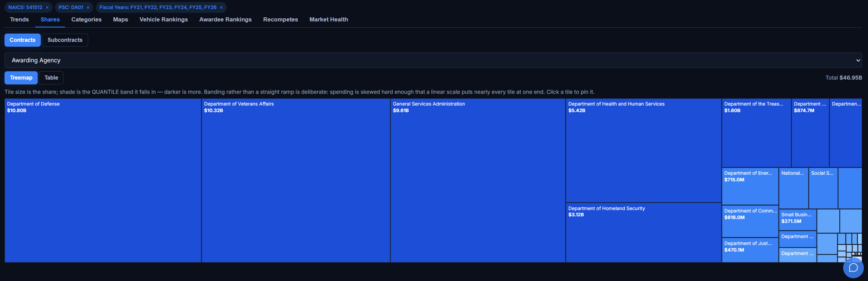Select the $874.7M Department tile
Image resolution: width=868 pixels, height=281 pixels.
810,133
